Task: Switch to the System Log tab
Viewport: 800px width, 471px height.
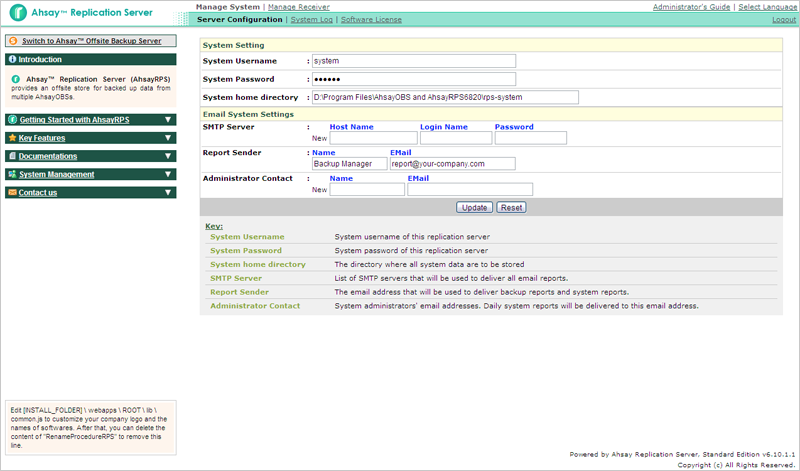Action: 311,19
